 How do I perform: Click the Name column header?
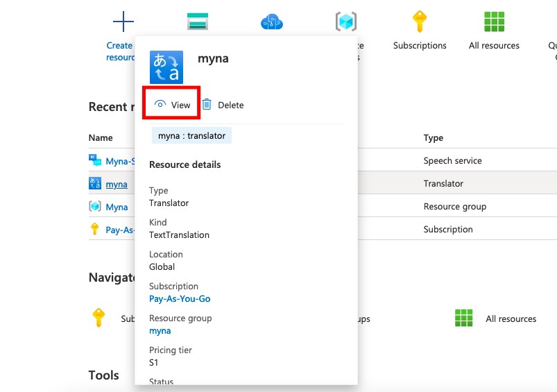101,137
